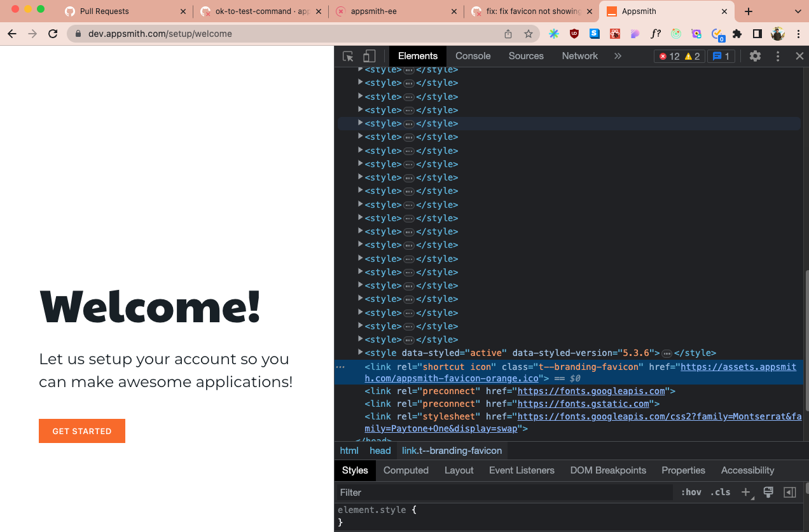View site info via lock icon

(x=78, y=34)
